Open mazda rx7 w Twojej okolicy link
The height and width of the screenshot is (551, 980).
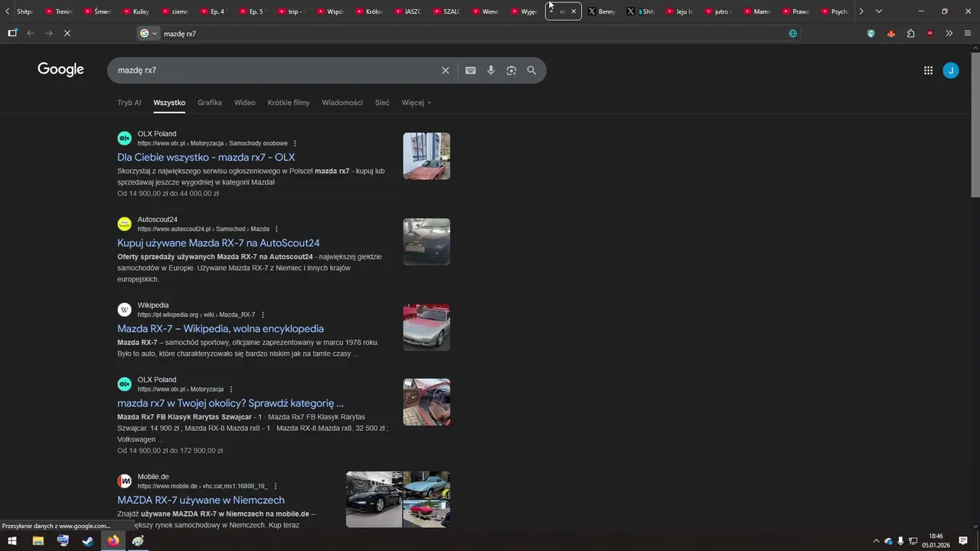(x=230, y=403)
